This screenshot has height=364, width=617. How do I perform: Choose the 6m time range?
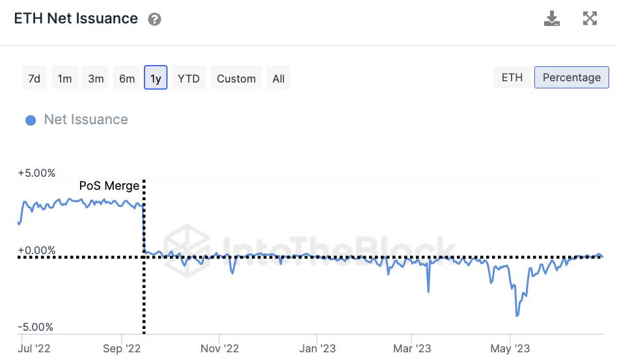[x=127, y=78]
